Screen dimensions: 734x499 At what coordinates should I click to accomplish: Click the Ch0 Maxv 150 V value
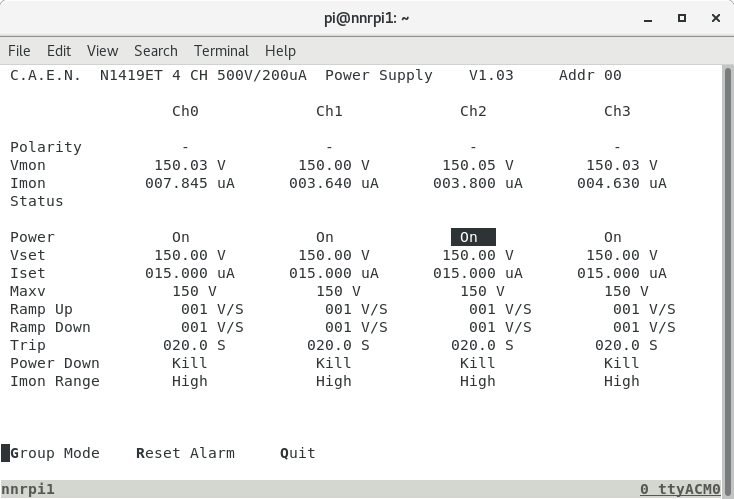tap(194, 291)
